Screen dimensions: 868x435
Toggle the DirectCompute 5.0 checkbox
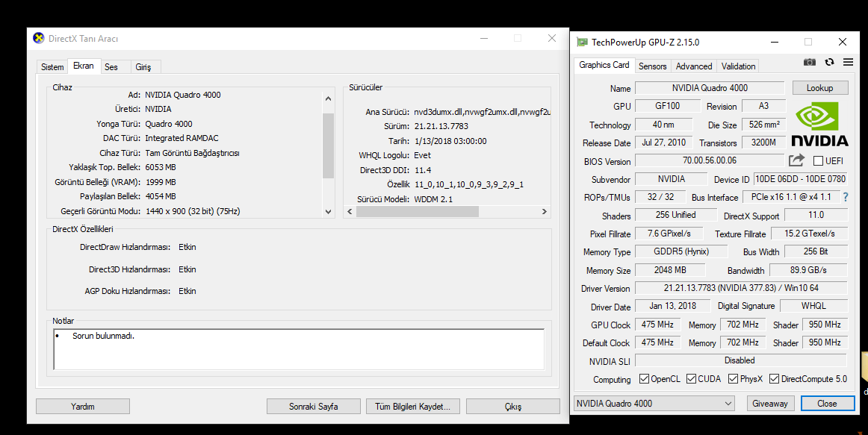(774, 378)
